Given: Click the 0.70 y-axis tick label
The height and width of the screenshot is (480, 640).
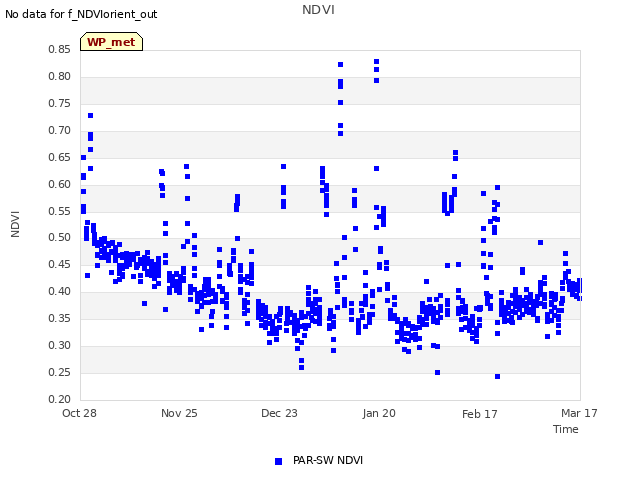Looking at the screenshot, I should pyautogui.click(x=59, y=130).
